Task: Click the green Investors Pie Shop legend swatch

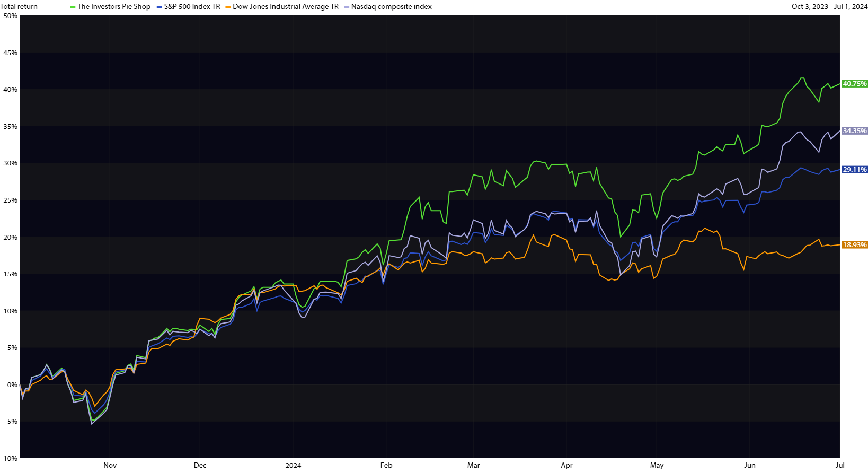Action: (x=73, y=7)
